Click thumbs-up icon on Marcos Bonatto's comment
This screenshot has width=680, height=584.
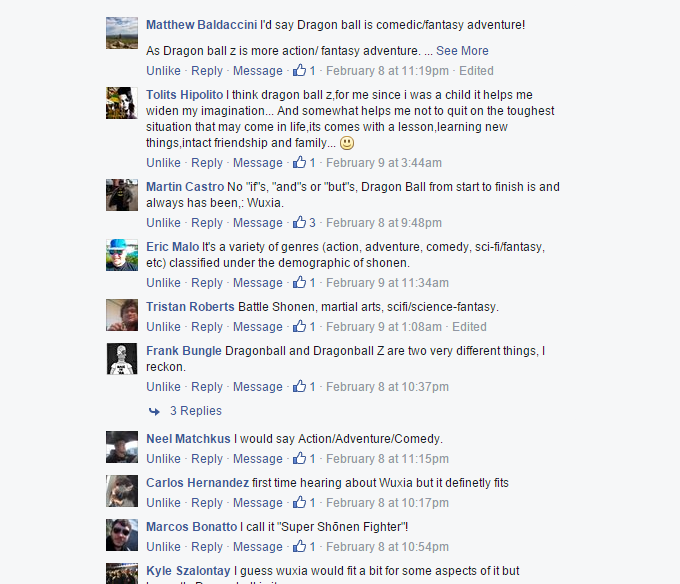299,546
